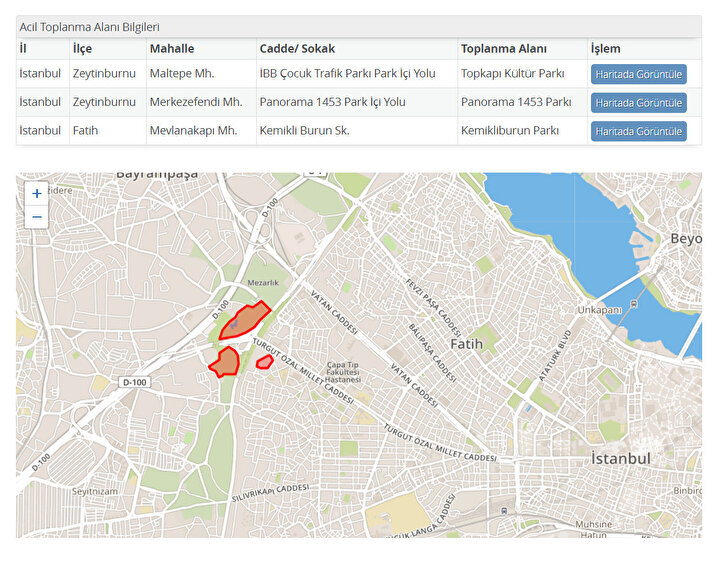720x564 pixels.
Task: Click the 'Fatih' label on the map
Action: pyautogui.click(x=467, y=344)
